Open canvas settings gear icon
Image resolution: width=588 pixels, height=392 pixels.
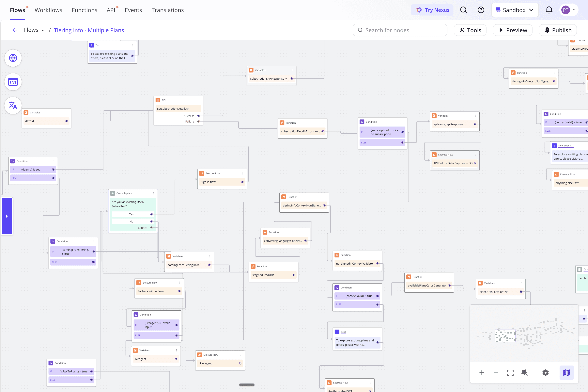pyautogui.click(x=546, y=372)
